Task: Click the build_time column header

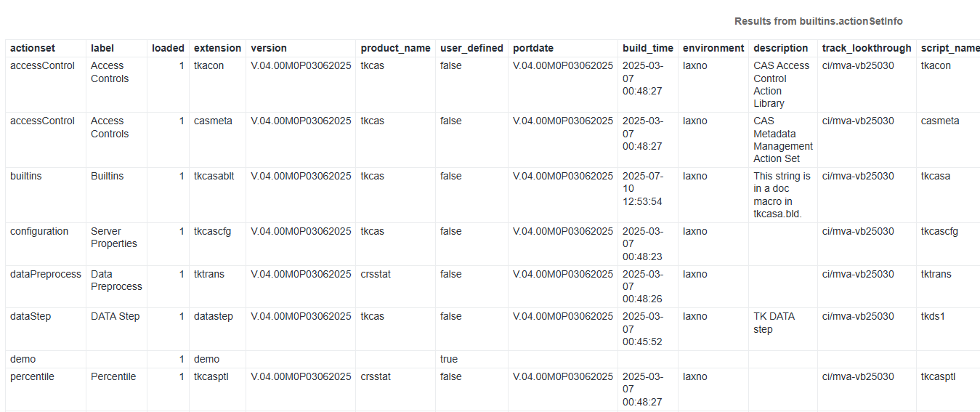Action: (x=647, y=48)
